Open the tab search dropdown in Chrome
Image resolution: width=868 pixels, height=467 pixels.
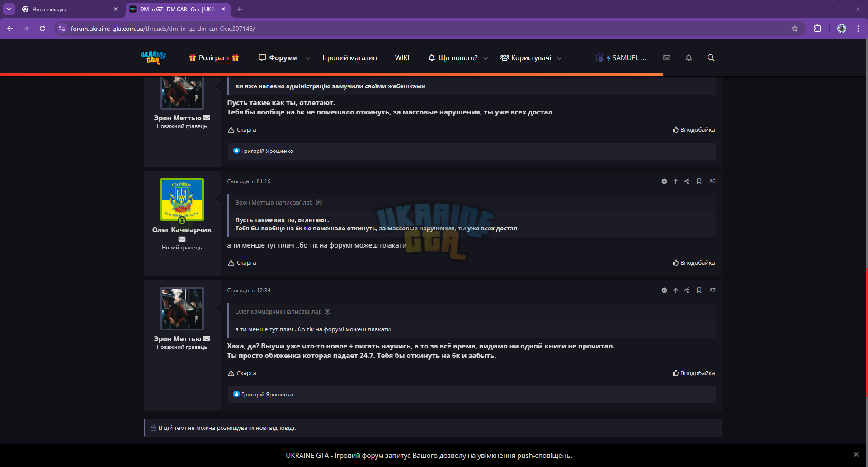pos(9,9)
